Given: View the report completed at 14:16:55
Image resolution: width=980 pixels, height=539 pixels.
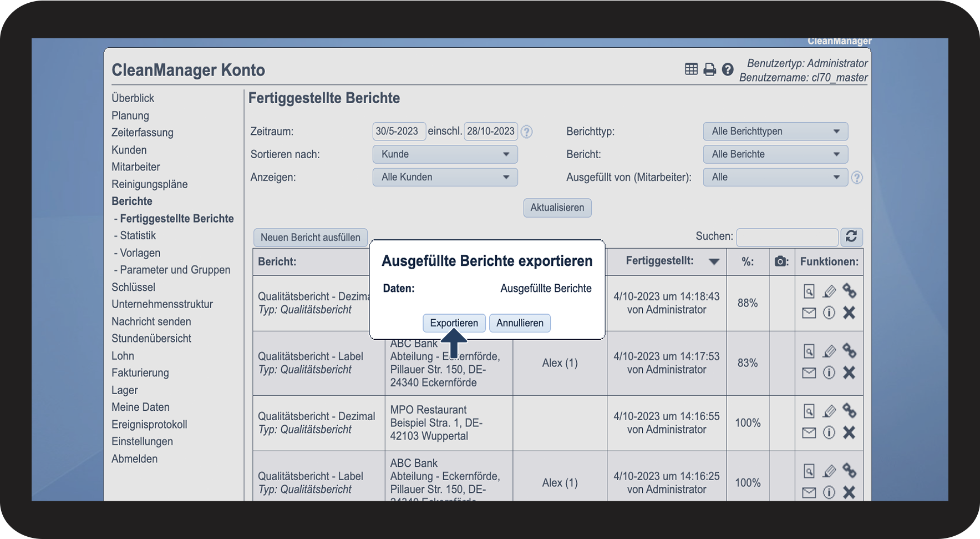Looking at the screenshot, I should coord(809,411).
